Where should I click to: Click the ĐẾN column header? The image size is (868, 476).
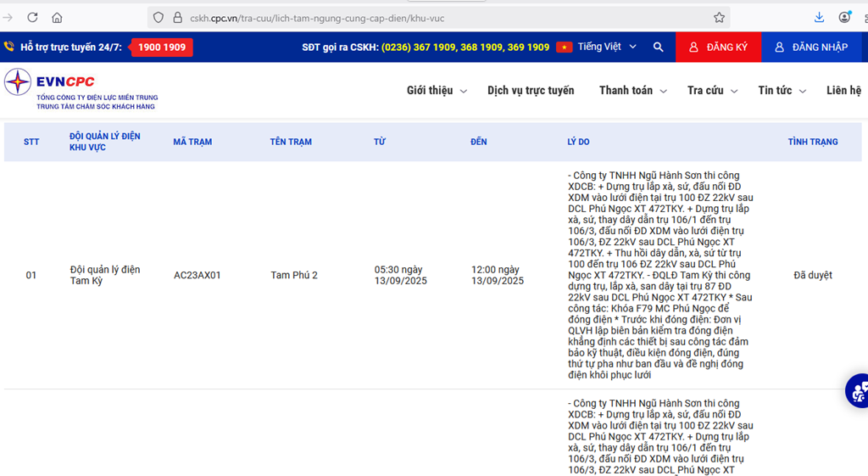click(478, 142)
